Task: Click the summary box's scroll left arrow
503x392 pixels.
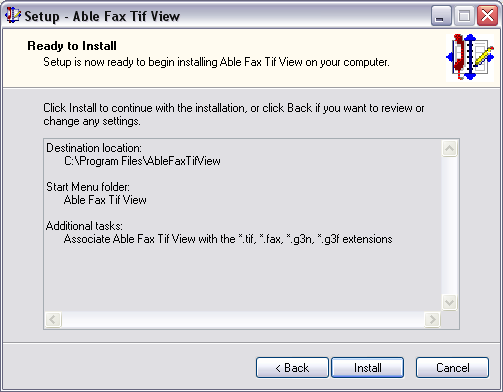Action: coord(53,320)
